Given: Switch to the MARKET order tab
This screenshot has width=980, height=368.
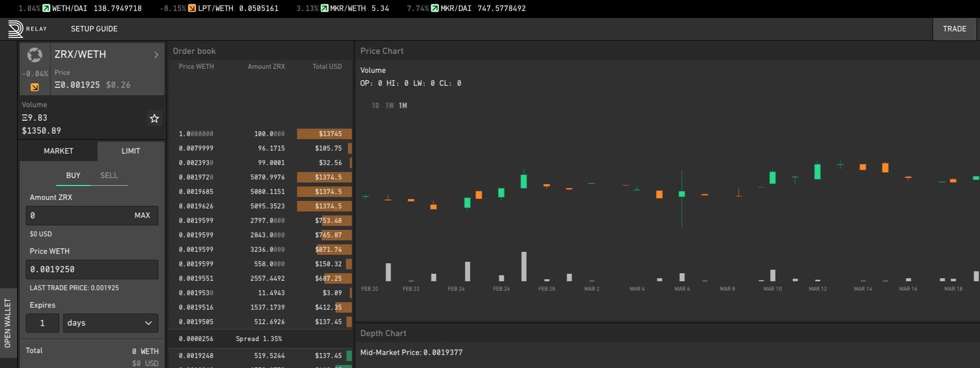Looking at the screenshot, I should tap(58, 151).
